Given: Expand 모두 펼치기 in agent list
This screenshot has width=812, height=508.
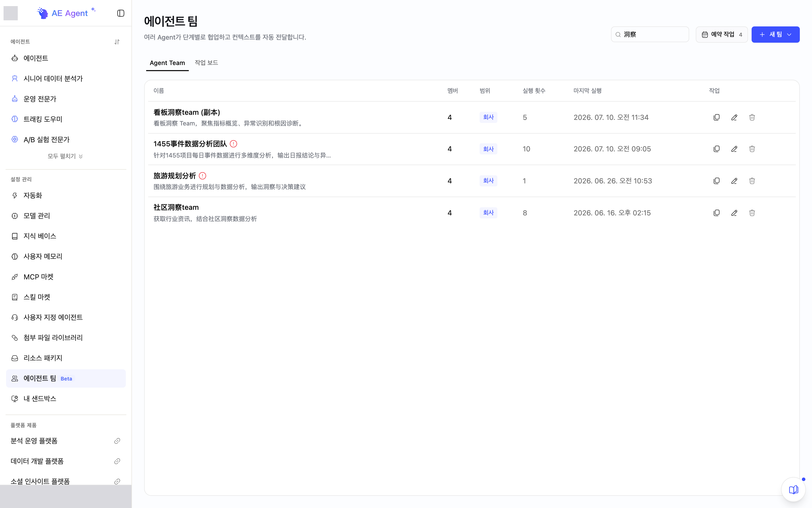Looking at the screenshot, I should [65, 156].
